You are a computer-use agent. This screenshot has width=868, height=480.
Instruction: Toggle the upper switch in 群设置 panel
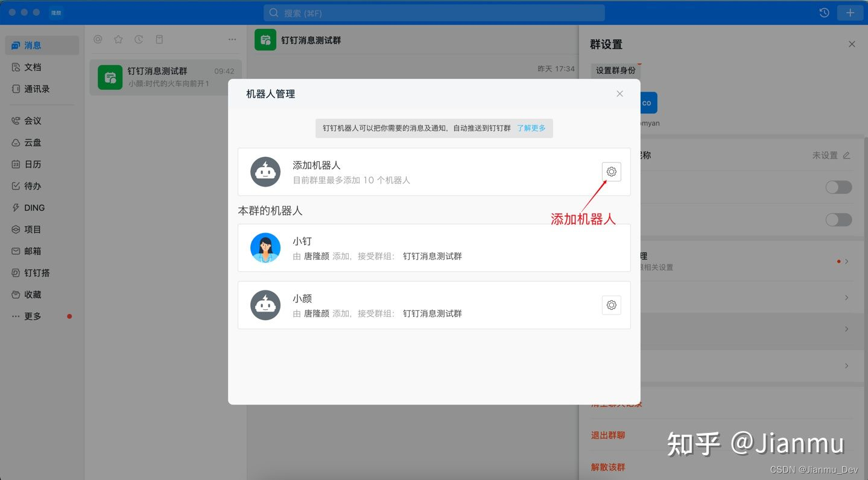click(x=838, y=187)
